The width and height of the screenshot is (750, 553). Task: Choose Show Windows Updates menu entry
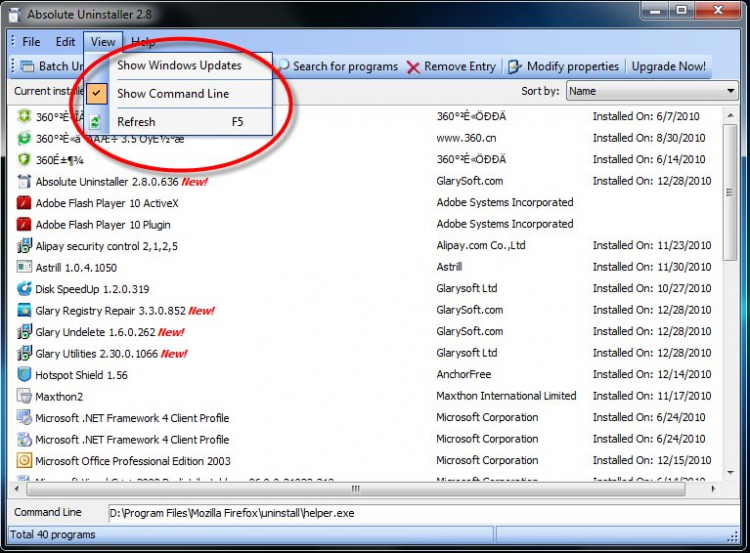179,66
